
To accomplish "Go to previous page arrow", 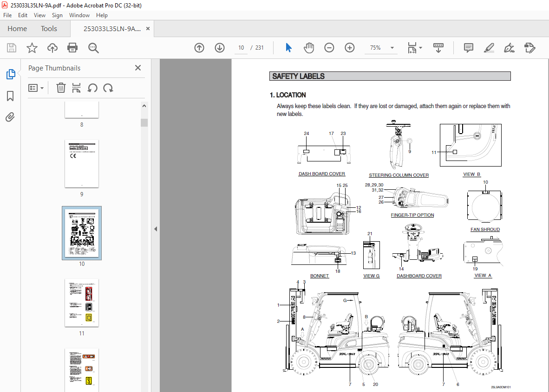I will coord(199,48).
